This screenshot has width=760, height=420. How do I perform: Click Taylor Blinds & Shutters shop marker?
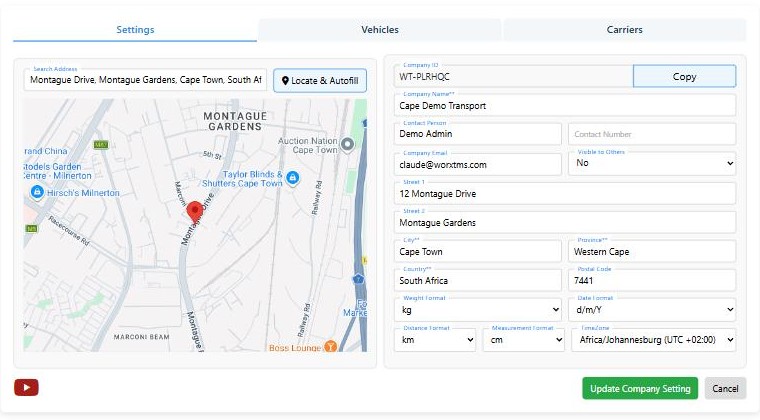292,178
